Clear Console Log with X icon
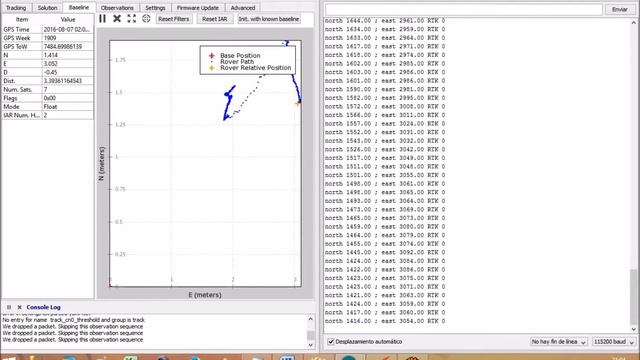 19,307
